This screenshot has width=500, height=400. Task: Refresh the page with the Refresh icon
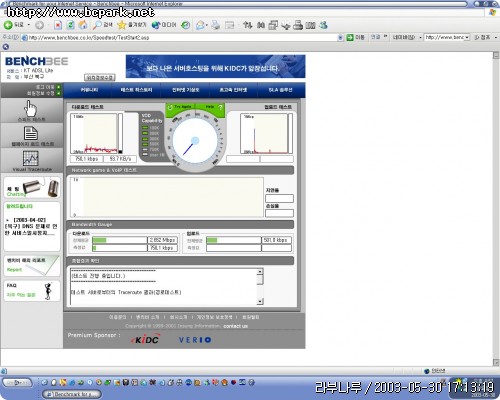point(70,25)
